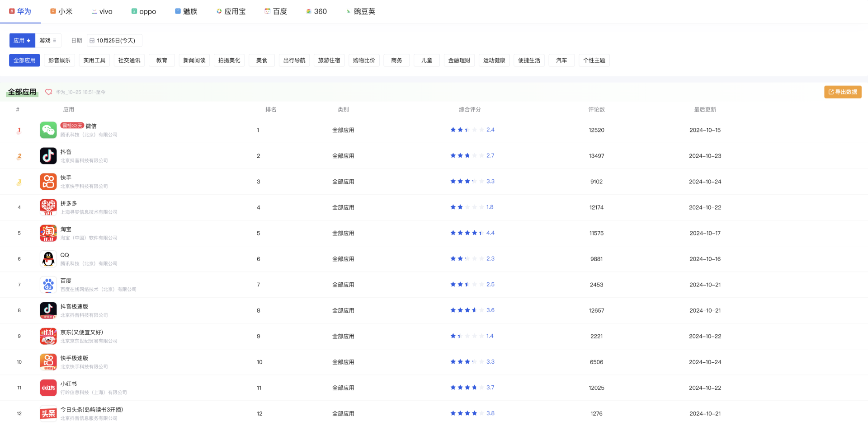Filter by 汽车 category

561,61
